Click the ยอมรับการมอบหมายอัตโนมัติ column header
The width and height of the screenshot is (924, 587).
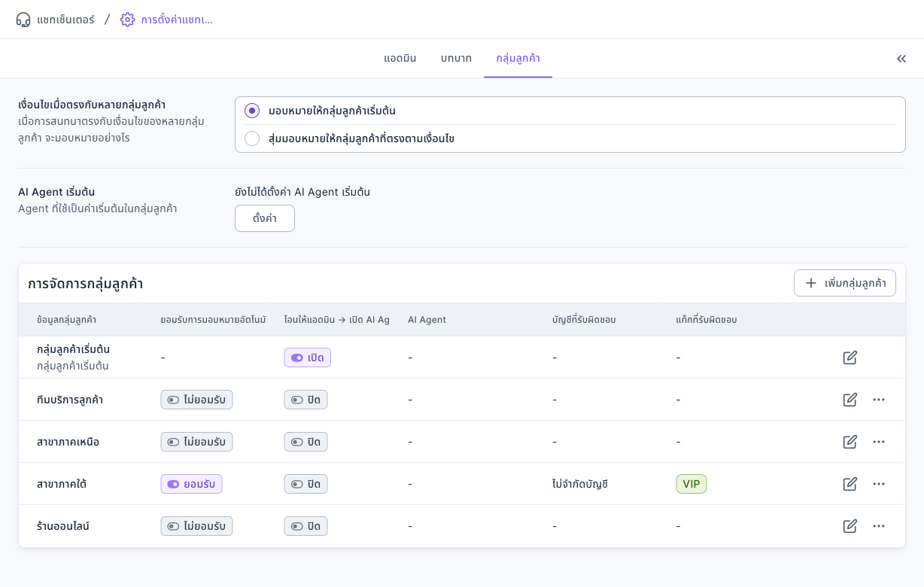coord(213,320)
